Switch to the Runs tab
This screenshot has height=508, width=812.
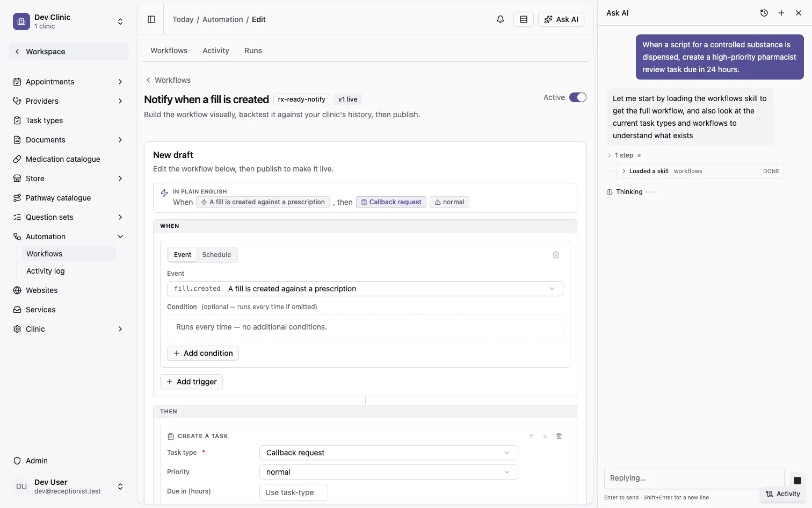[253, 51]
